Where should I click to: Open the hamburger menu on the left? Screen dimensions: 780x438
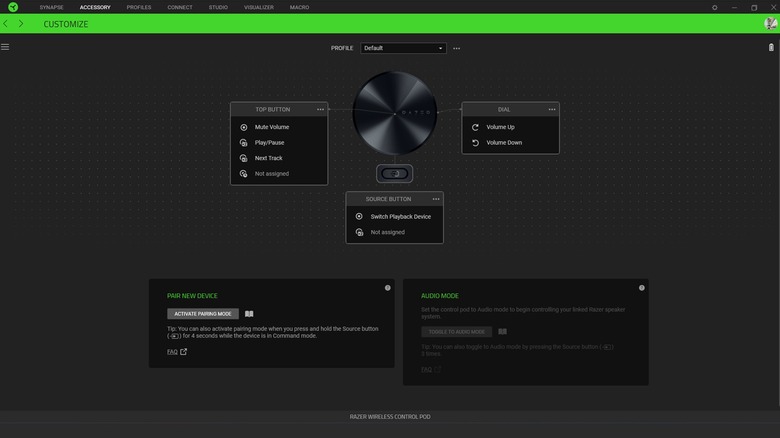tap(6, 47)
